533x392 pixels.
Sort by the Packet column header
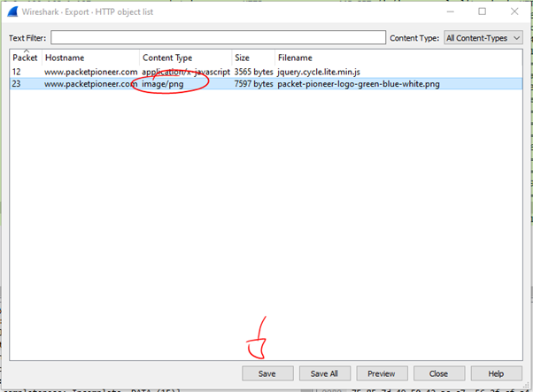pyautogui.click(x=25, y=58)
